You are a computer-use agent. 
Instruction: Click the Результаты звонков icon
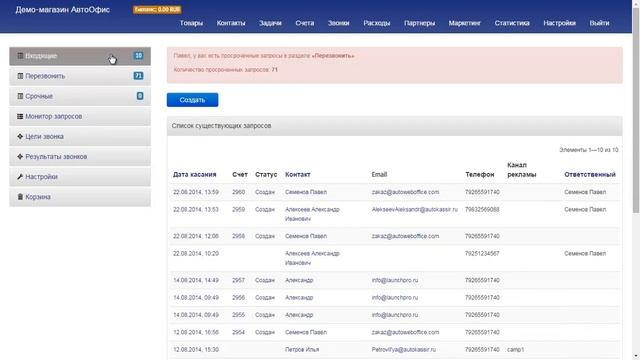click(20, 156)
